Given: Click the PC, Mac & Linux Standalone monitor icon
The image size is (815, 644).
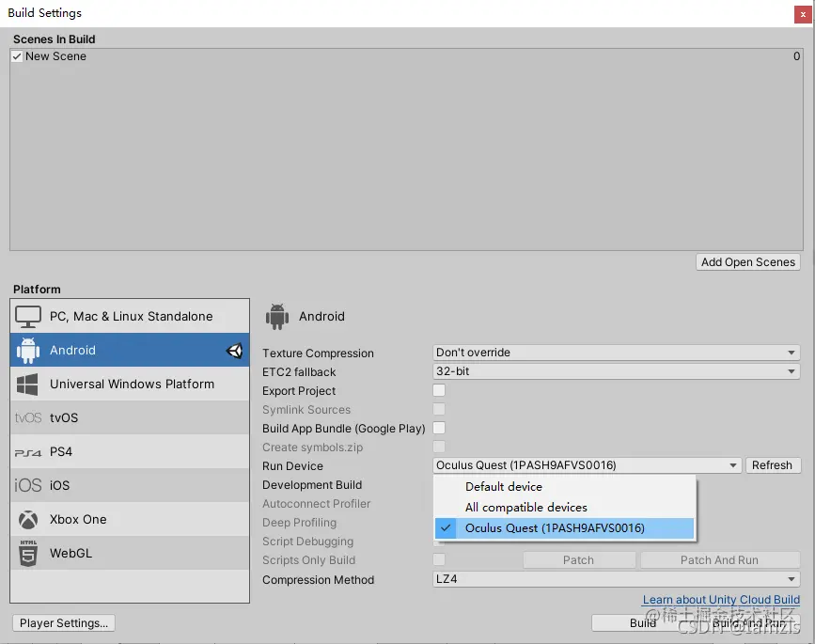Looking at the screenshot, I should click(27, 317).
